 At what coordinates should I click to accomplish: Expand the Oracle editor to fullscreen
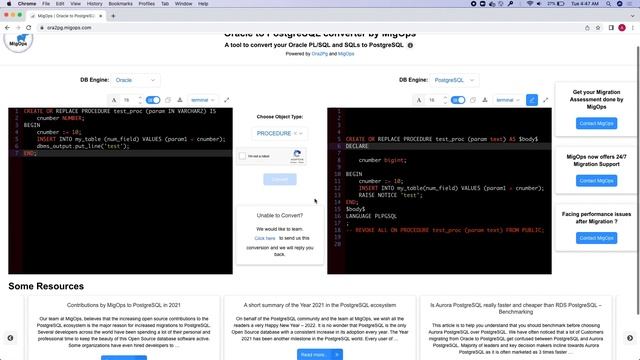227,100
